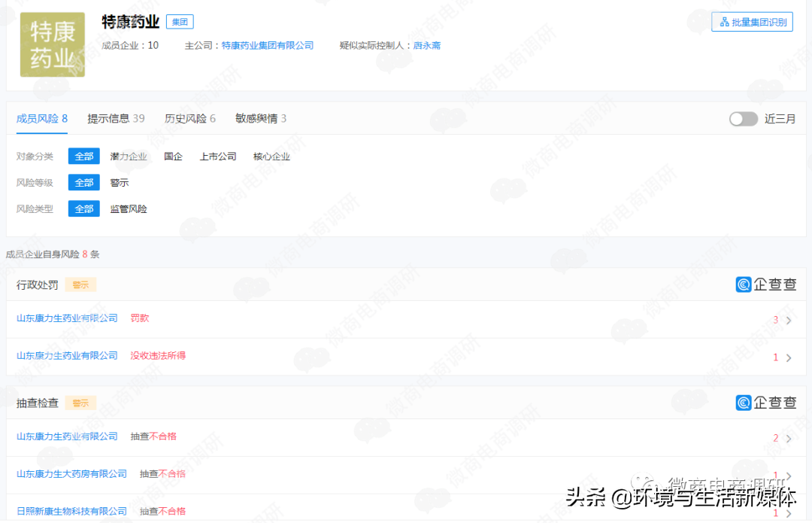The height and width of the screenshot is (523, 812).
Task: Expand the 罚款 row chevron
Action: point(788,321)
